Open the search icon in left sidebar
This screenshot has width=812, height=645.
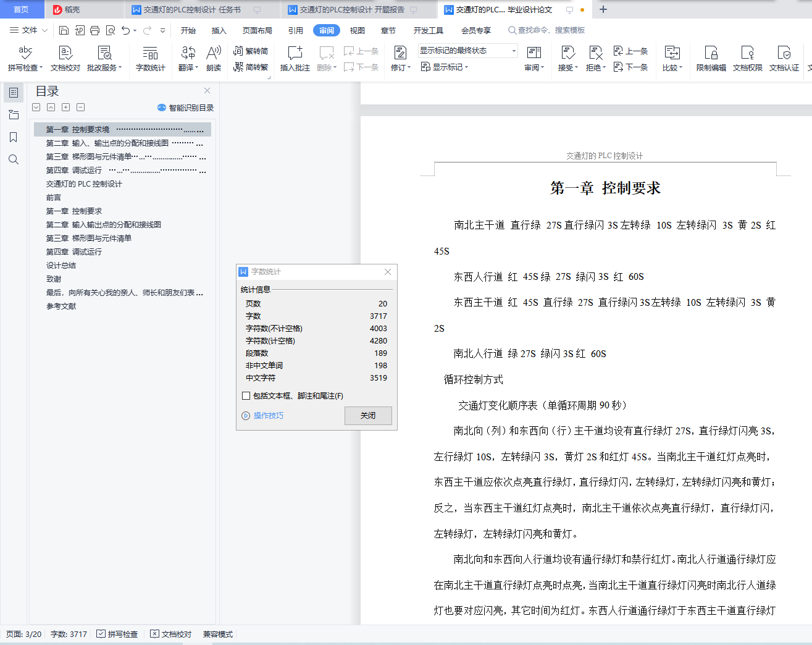tap(14, 159)
